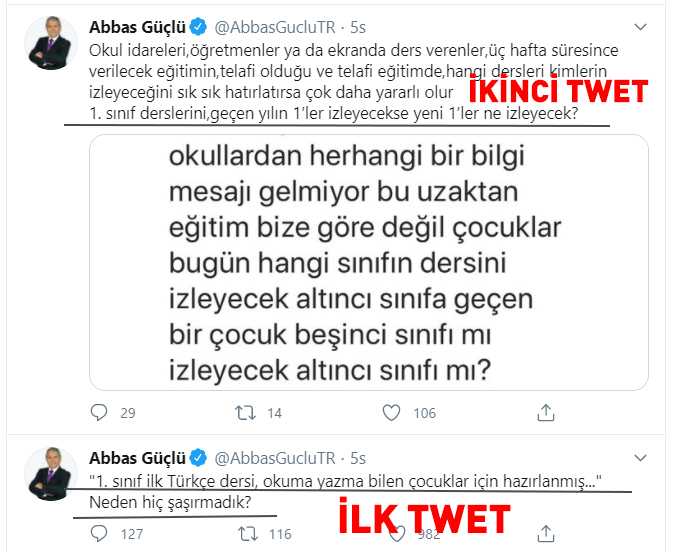Open Abbas Güçlü profile from top tweet name
Screen dimensions: 686x552
pyautogui.click(x=137, y=27)
